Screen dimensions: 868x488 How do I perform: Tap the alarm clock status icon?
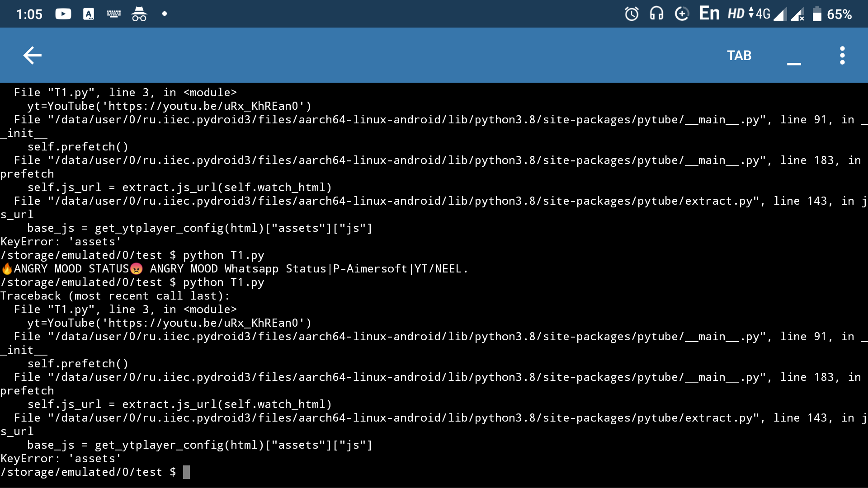pyautogui.click(x=631, y=14)
